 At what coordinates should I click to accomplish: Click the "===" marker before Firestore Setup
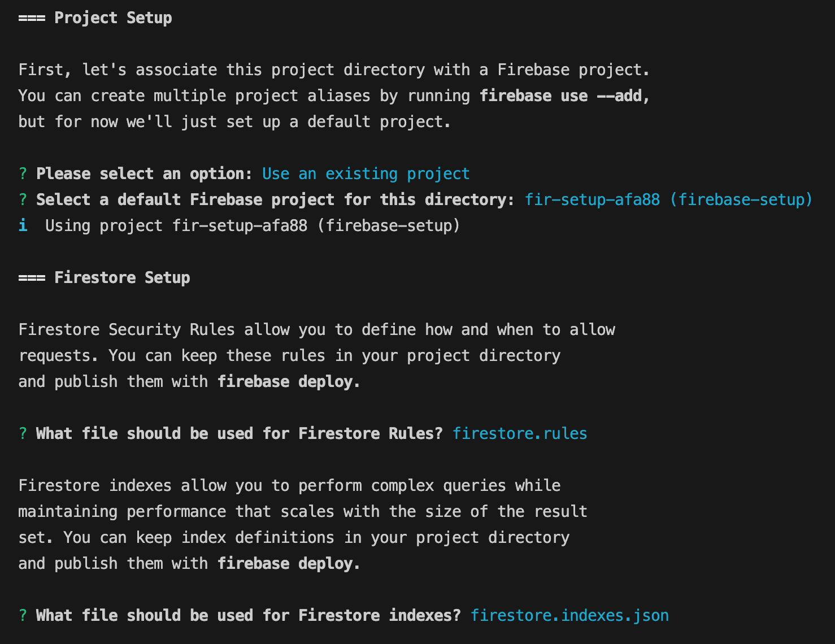click(32, 278)
